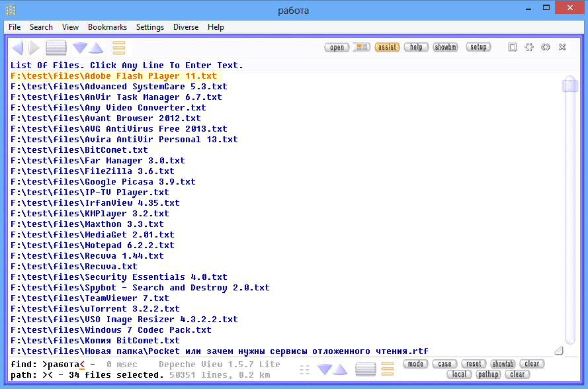Screen dimensions: 588x389
Task: Click the X icon in top toolbar
Action: [562, 47]
